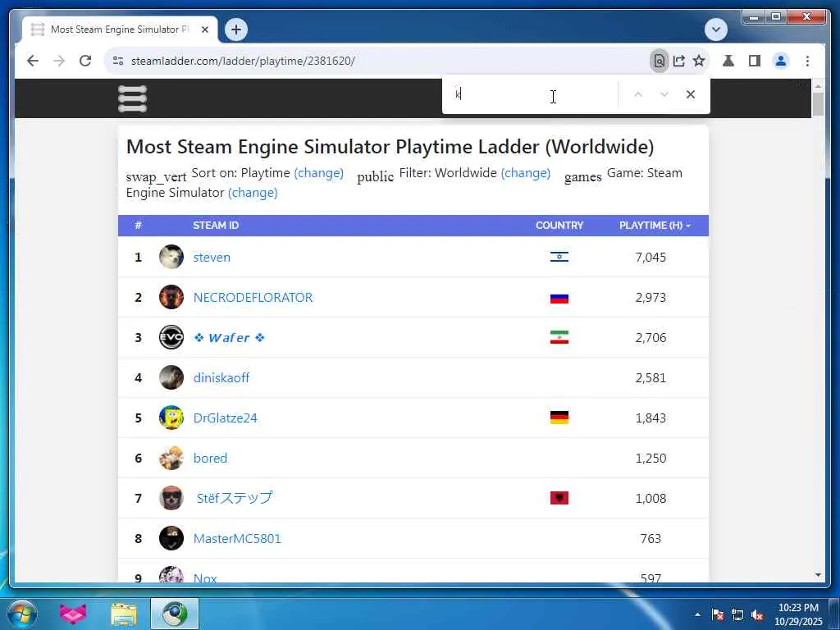The image size is (840, 630).
Task: Click steven's avatar thumbnail
Action: [x=171, y=257]
